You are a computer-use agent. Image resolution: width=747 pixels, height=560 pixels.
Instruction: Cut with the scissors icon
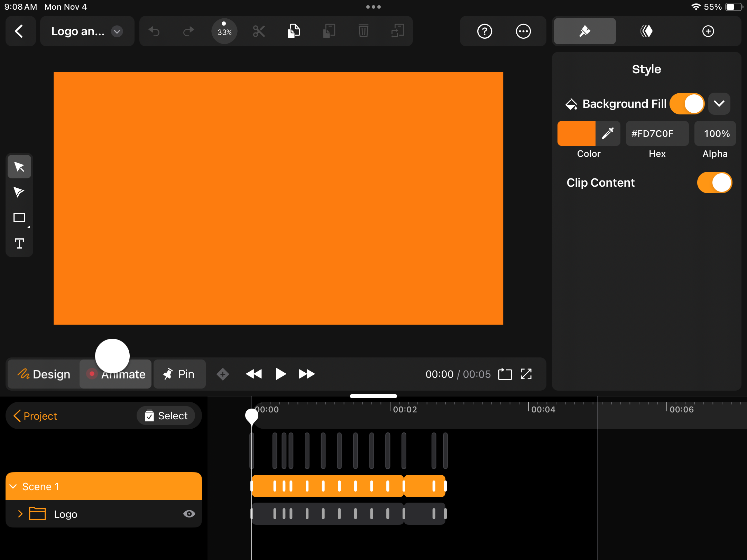(259, 31)
